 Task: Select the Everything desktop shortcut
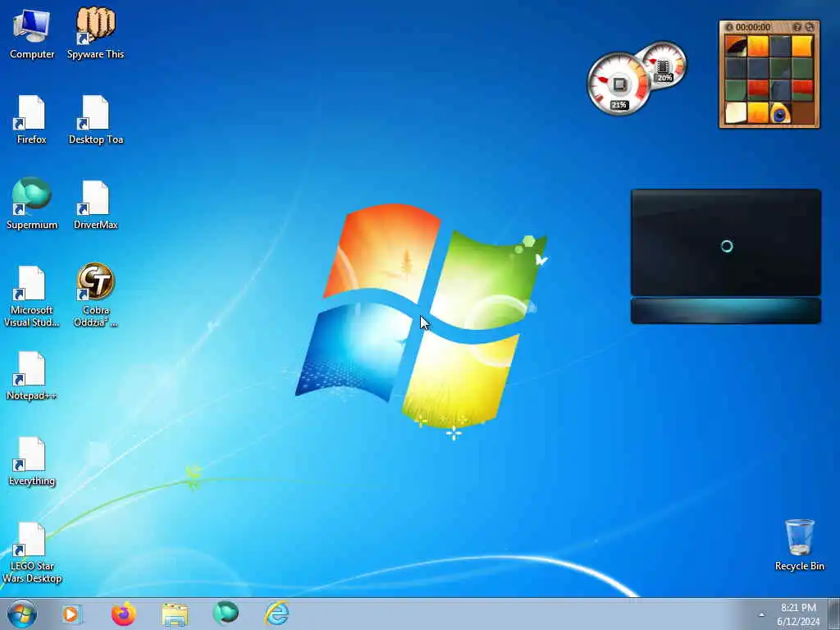click(x=32, y=461)
